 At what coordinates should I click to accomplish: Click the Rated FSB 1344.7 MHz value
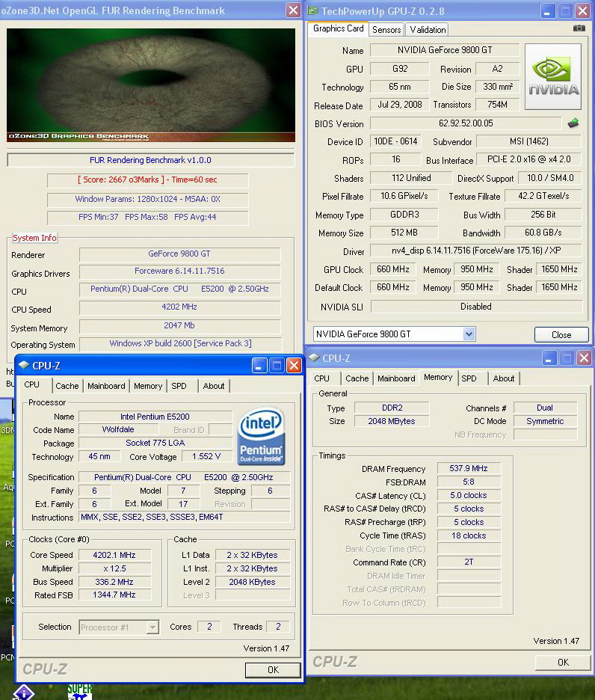pos(114,595)
